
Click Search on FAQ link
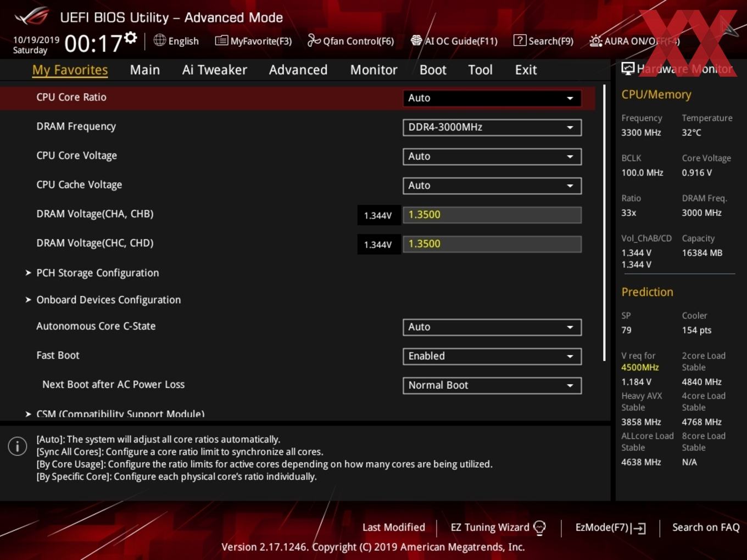[706, 528]
